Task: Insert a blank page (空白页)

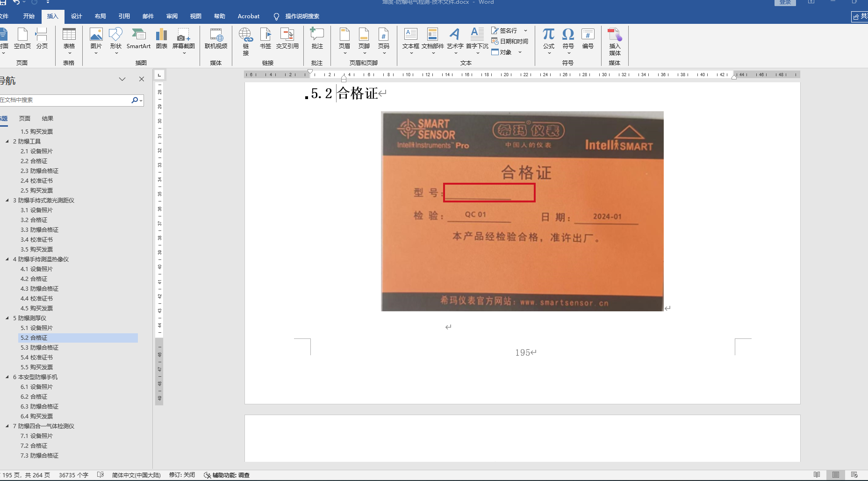Action: tap(22, 39)
